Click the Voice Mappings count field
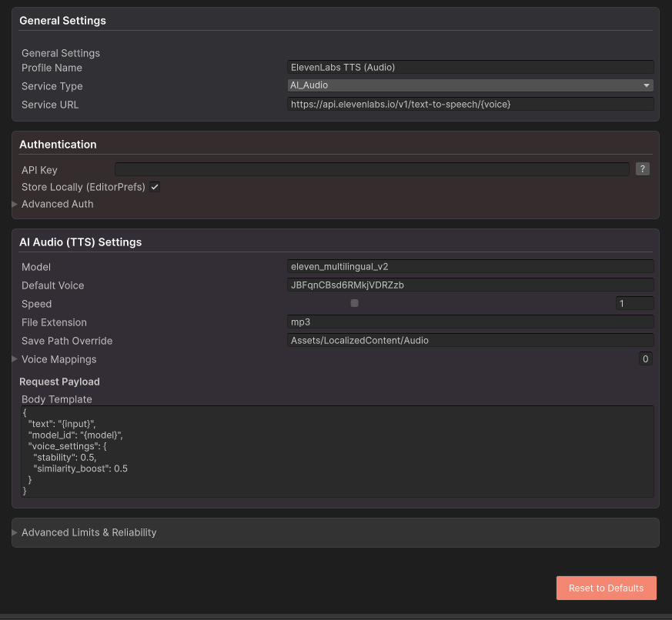This screenshot has width=672, height=620. point(645,358)
